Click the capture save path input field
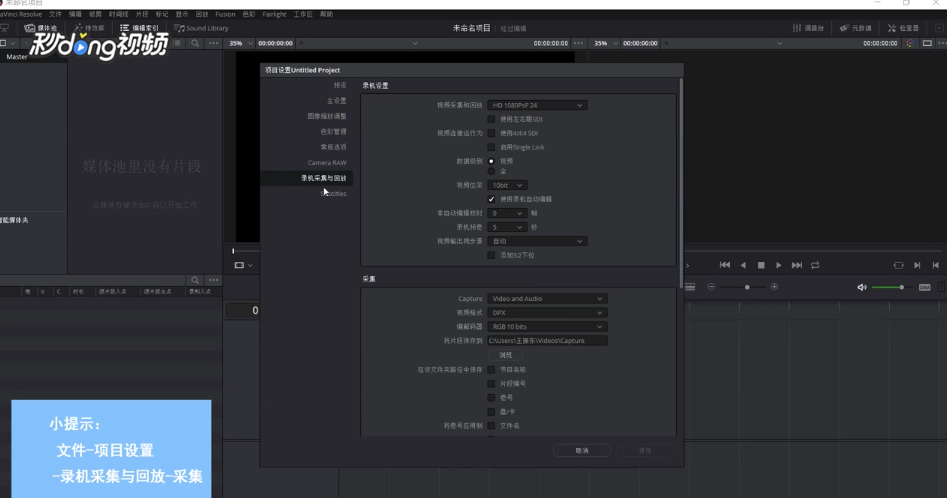Viewport: 947px width, 498px height. (547, 340)
